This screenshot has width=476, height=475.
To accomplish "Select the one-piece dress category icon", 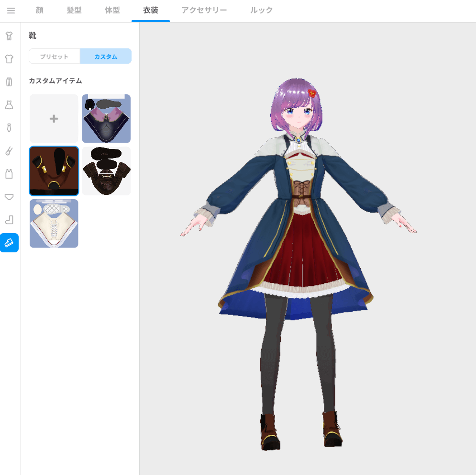I will tap(9, 105).
